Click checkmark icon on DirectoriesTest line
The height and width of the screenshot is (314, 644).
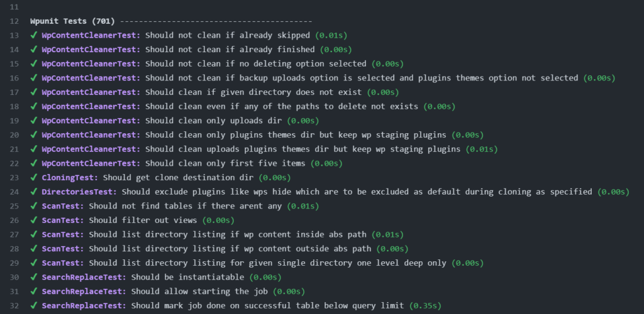tap(34, 192)
